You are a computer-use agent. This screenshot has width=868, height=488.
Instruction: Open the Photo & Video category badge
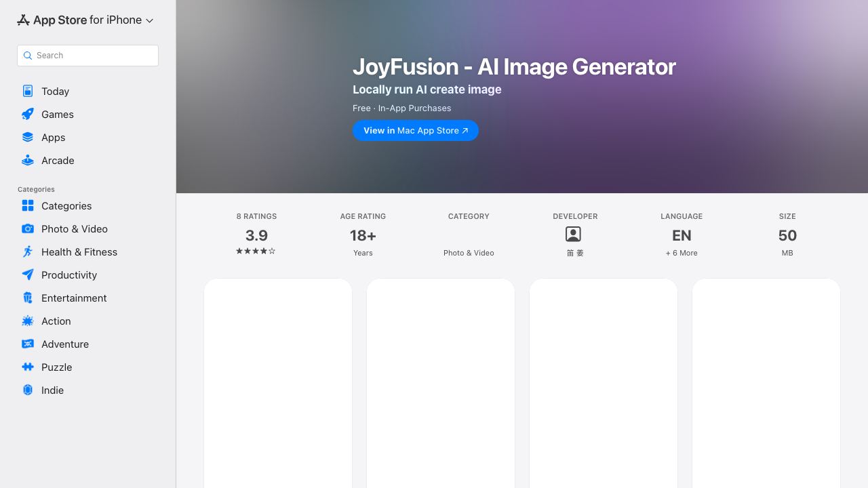coord(469,253)
